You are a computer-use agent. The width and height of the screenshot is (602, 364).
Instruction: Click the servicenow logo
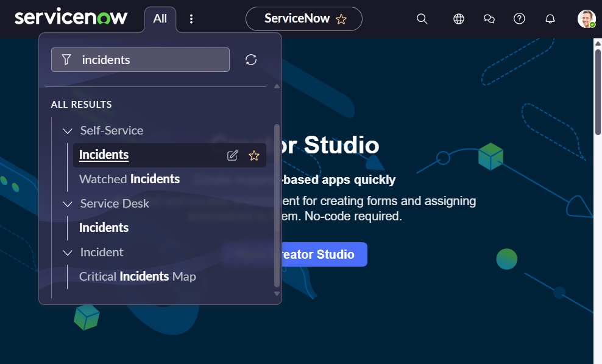pyautogui.click(x=71, y=18)
